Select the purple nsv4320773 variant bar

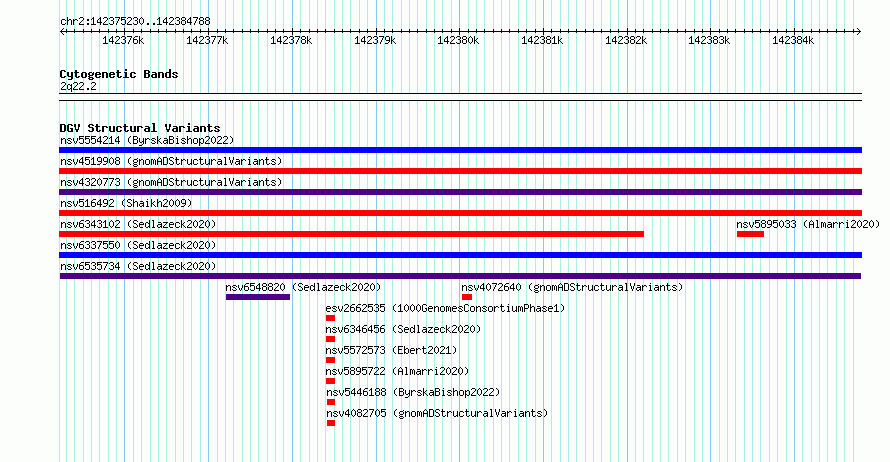(x=460, y=192)
